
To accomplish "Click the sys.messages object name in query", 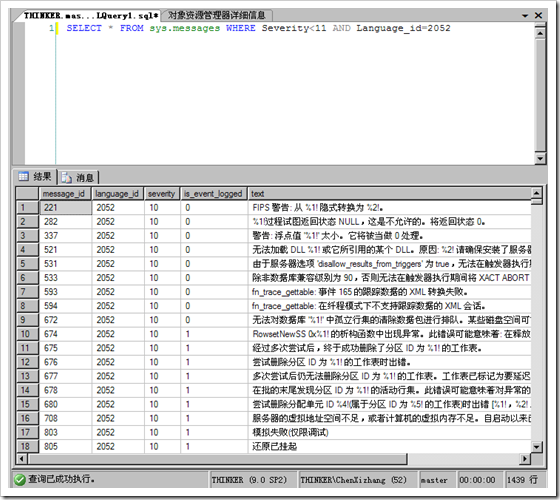I will (185, 28).
